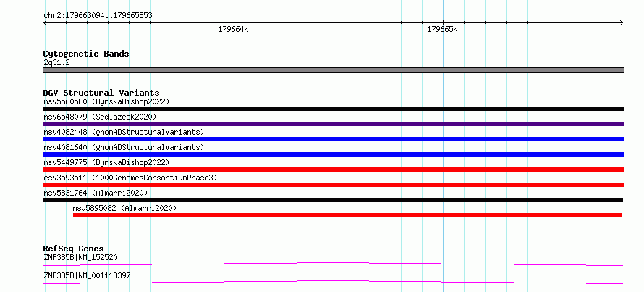Click the nsv4081640 (gnomADStructuralVariants) label
644x292 pixels.
124,147
